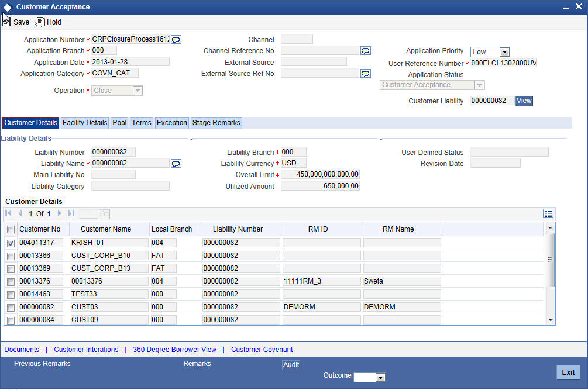The image size is (588, 390).
Task: Open the Outcome dropdown
Action: [380, 378]
